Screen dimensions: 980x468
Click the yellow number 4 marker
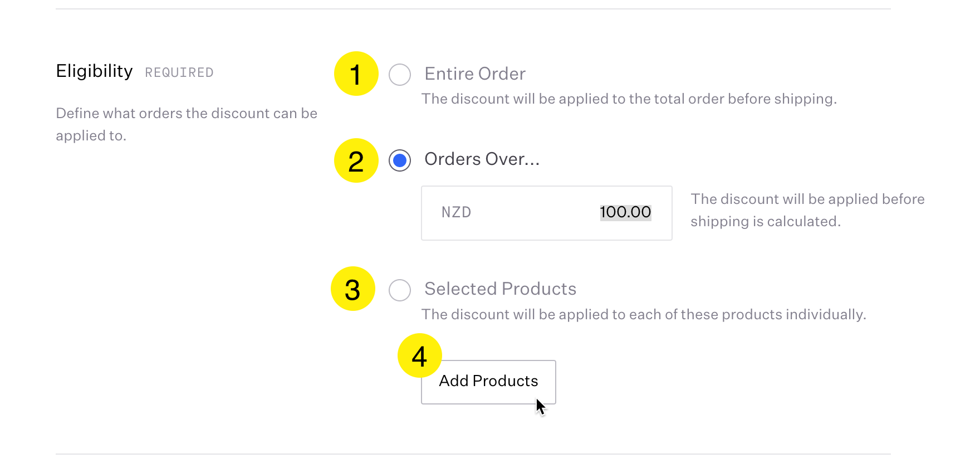coord(420,355)
